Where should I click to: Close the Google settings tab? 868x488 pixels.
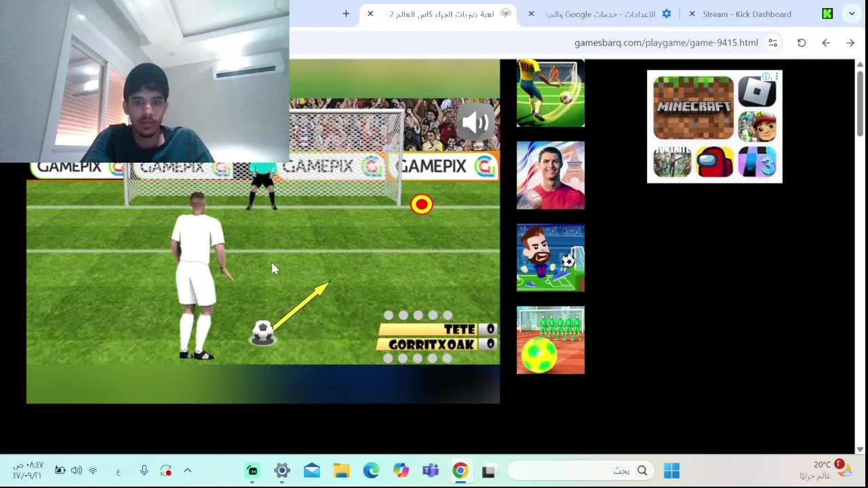[x=531, y=14]
